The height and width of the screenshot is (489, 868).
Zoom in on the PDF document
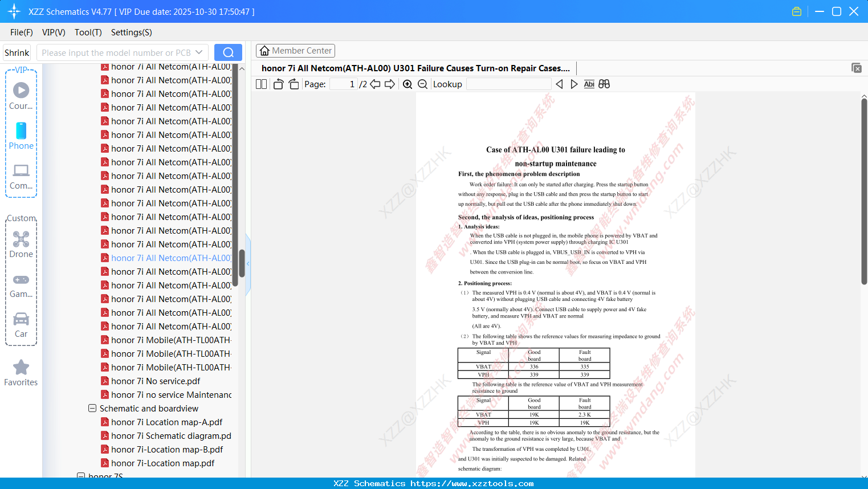click(407, 84)
